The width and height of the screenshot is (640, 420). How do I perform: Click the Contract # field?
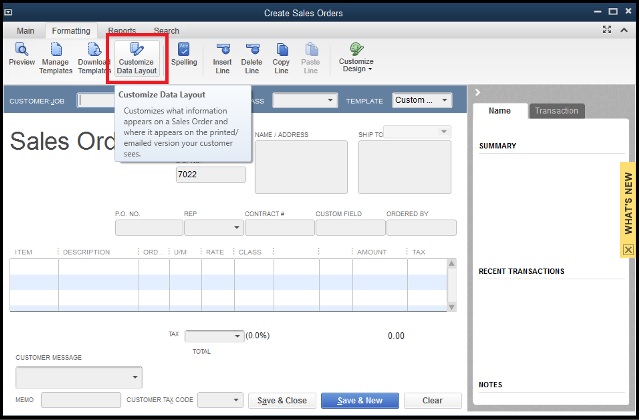pos(280,227)
